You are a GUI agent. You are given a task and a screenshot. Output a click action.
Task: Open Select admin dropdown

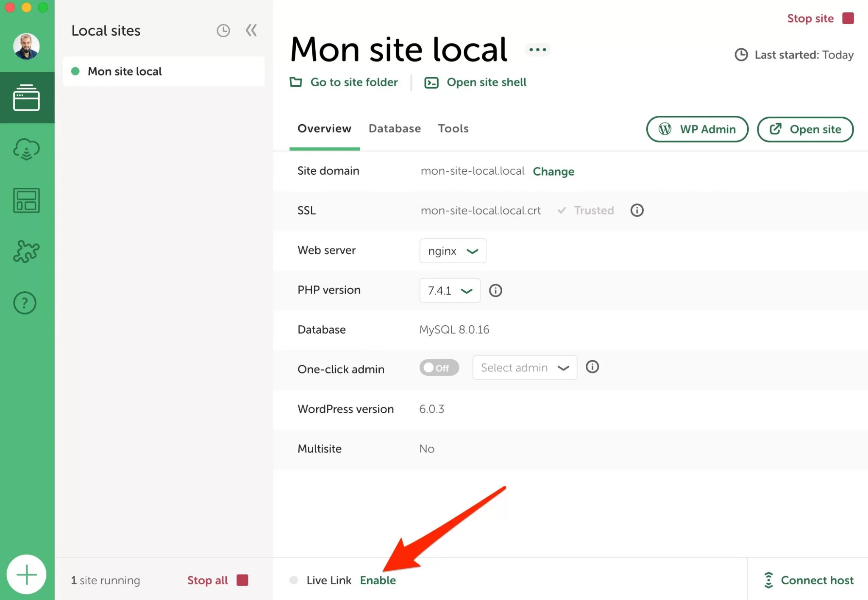click(525, 368)
